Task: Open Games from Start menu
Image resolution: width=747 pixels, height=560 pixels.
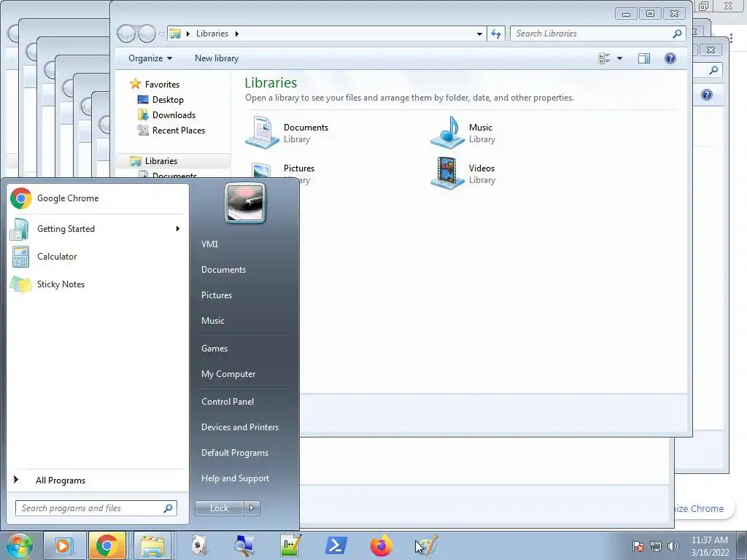Action: tap(214, 348)
